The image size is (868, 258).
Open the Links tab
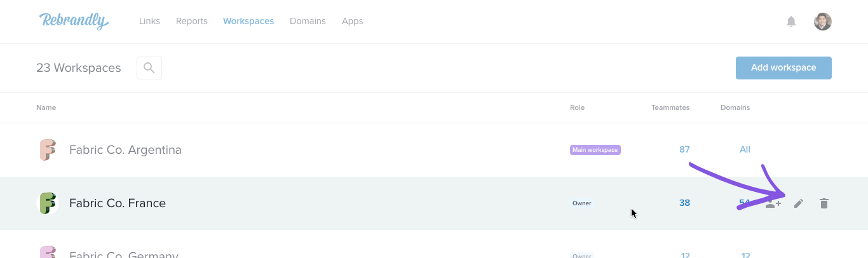149,21
